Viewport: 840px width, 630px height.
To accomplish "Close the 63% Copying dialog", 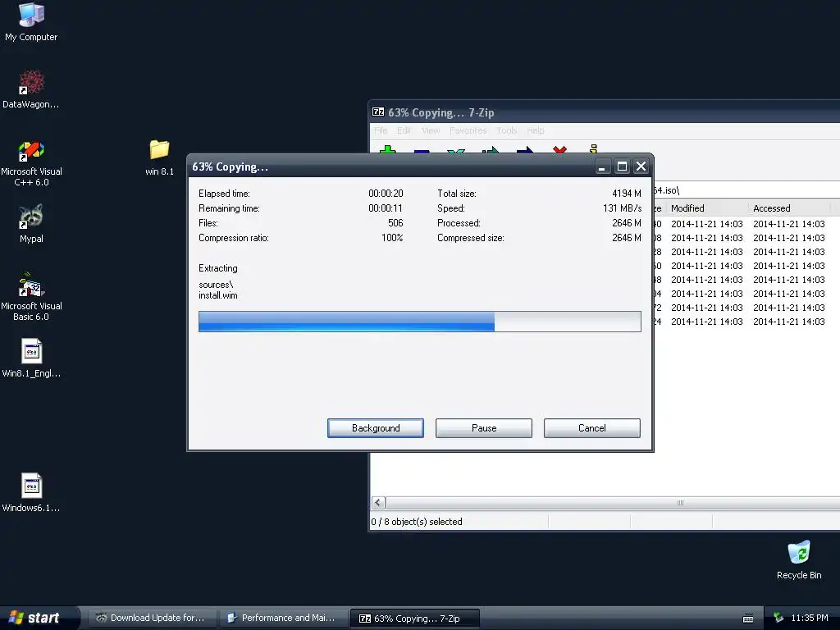I will [x=641, y=167].
